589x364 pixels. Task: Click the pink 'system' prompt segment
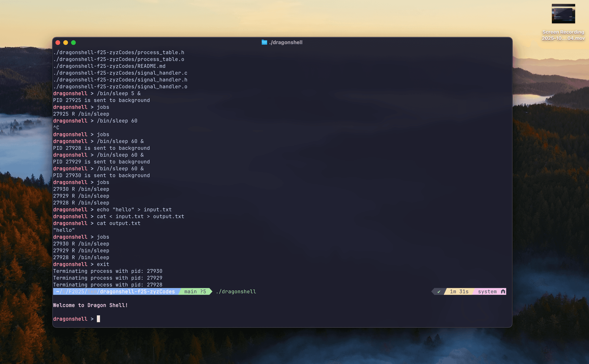[487, 292]
